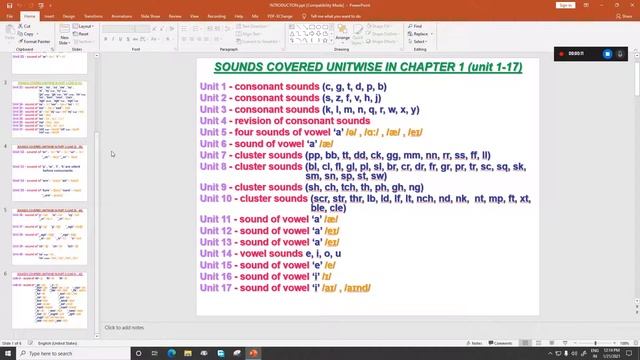Expand the Copy dropdown arrow
The width and height of the screenshot is (640, 360).
coord(37,34)
